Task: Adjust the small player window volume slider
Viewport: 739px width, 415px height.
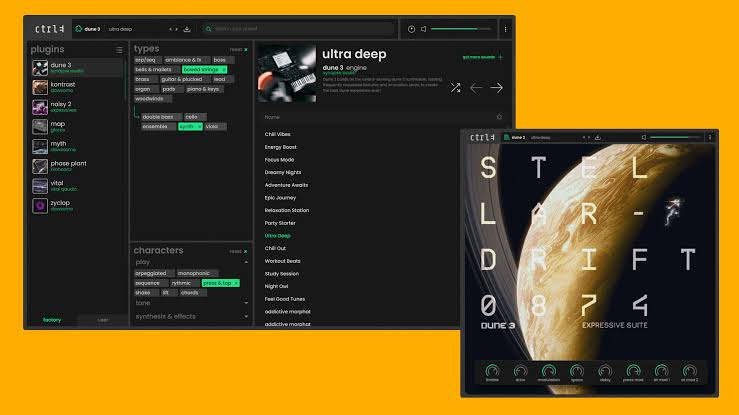Action: pyautogui.click(x=674, y=137)
